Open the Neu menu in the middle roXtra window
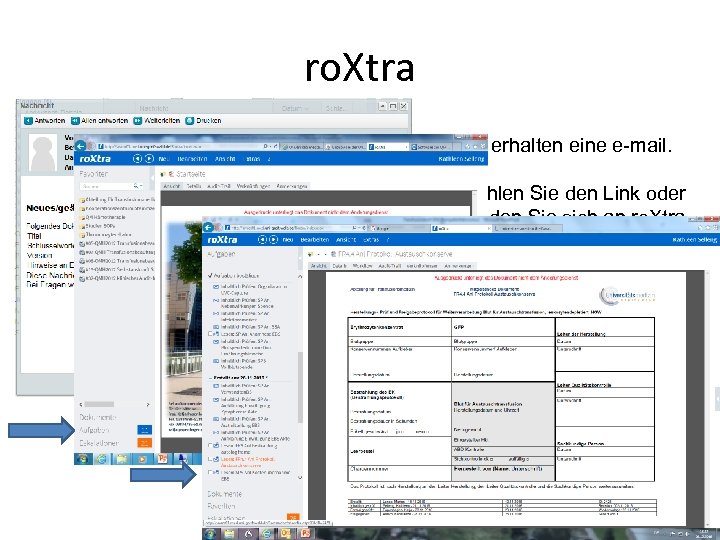The height and width of the screenshot is (540, 720). pyautogui.click(x=164, y=159)
